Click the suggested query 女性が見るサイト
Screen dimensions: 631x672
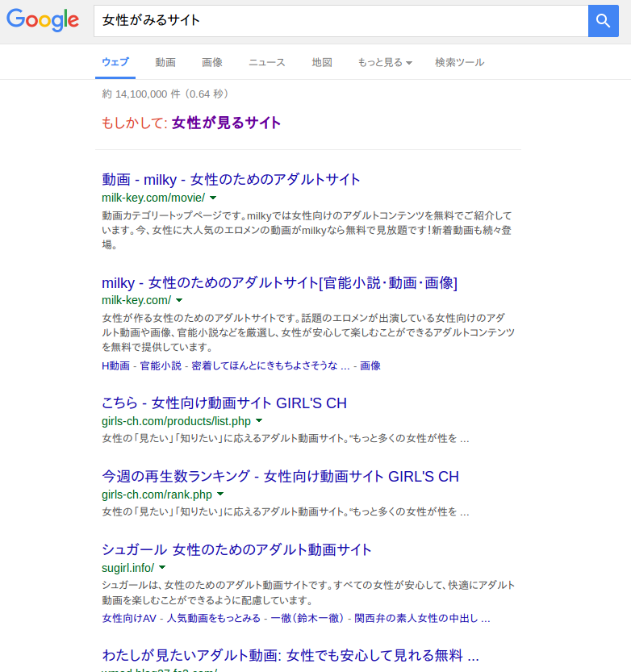tap(226, 123)
